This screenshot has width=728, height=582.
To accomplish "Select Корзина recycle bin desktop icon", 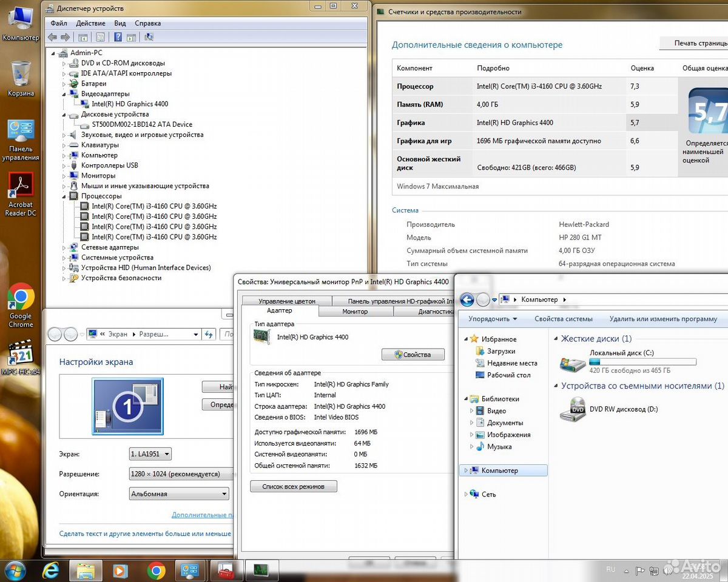I will 21,79.
